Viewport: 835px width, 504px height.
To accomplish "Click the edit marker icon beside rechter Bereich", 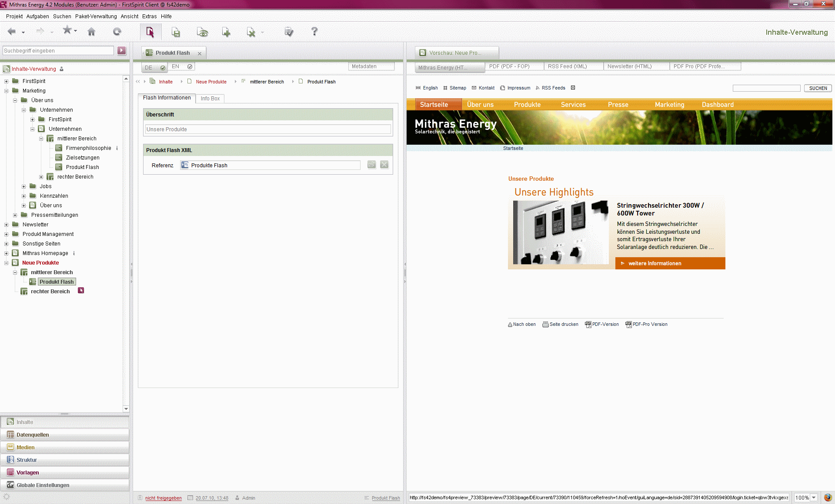I will [x=81, y=291].
